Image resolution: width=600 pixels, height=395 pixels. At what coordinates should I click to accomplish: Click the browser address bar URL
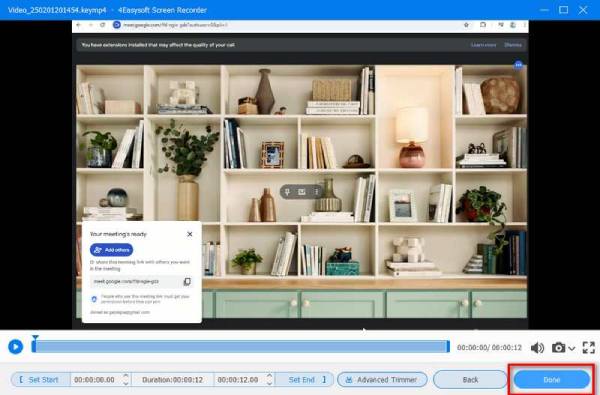click(175, 25)
